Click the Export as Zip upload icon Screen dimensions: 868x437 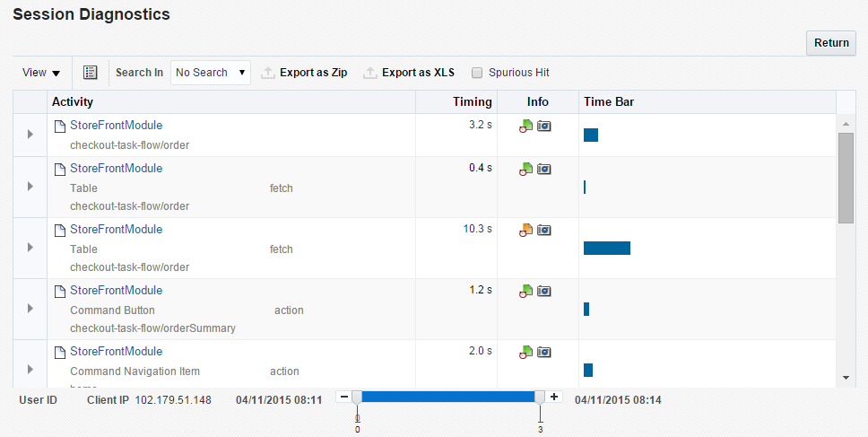pyautogui.click(x=268, y=73)
